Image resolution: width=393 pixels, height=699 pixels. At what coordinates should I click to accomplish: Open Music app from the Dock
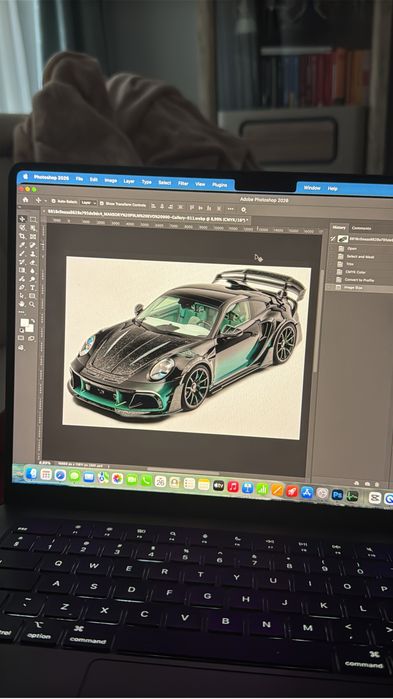point(233,486)
